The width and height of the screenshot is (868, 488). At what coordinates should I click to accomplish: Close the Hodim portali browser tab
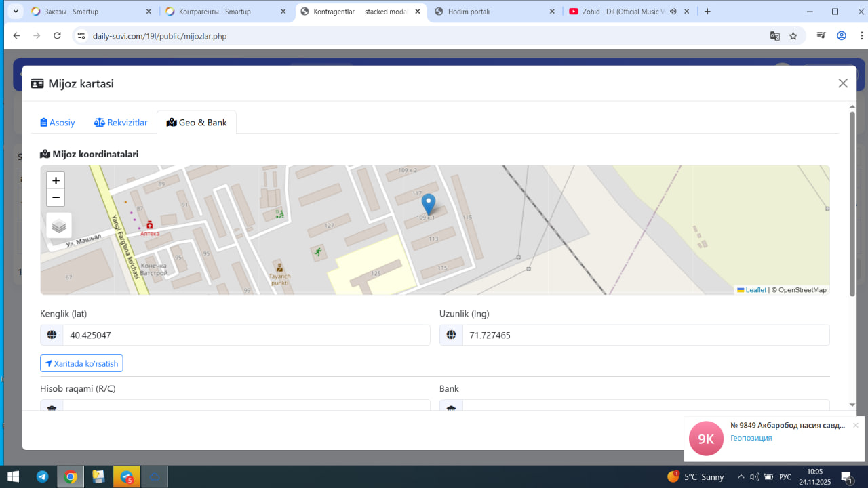pos(553,12)
